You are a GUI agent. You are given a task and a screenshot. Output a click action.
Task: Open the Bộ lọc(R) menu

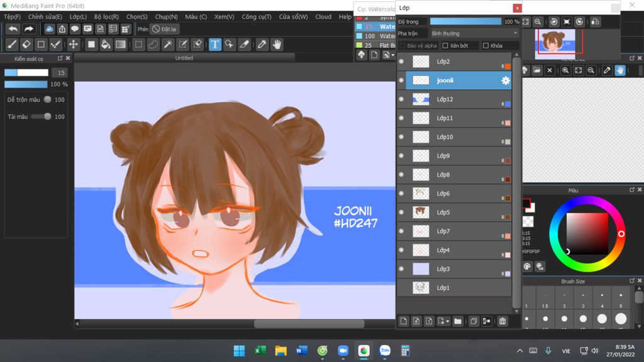[106, 17]
